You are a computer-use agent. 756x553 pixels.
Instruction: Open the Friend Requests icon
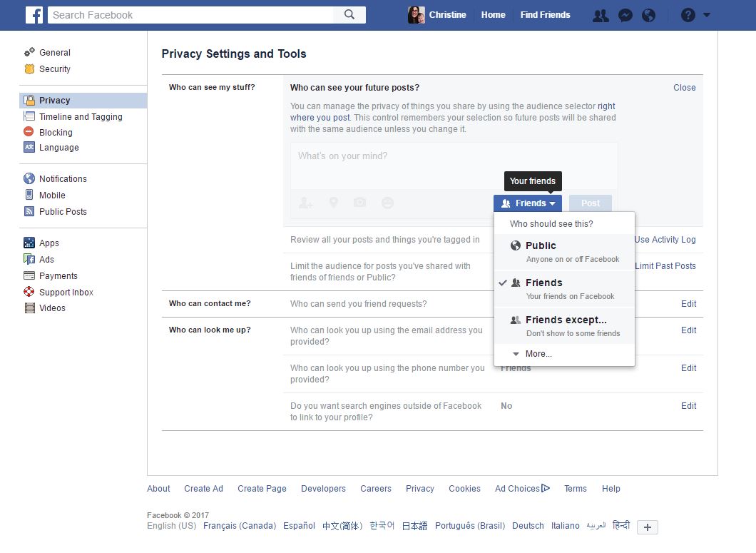(x=601, y=16)
